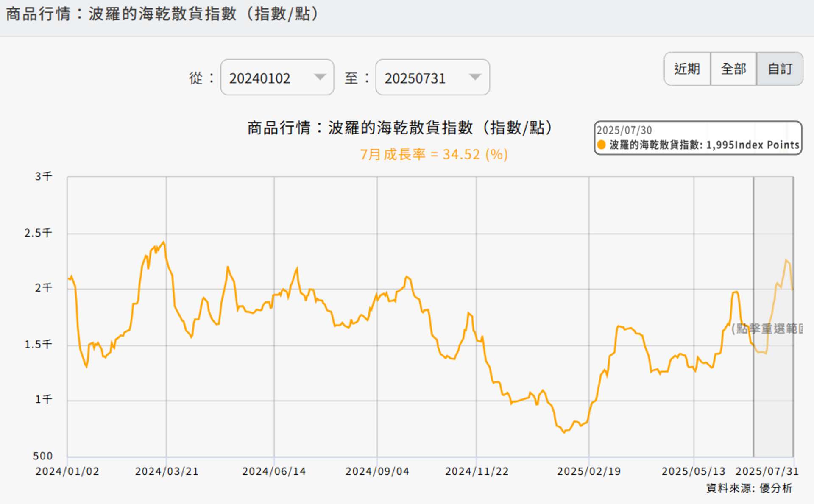Click x-axis label 2024/06/14

274,471
